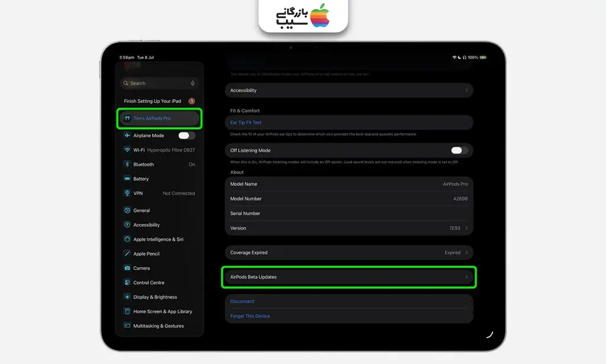Image resolution: width=606 pixels, height=364 pixels.
Task: Tap VPN Not Connected status
Action: click(179, 193)
